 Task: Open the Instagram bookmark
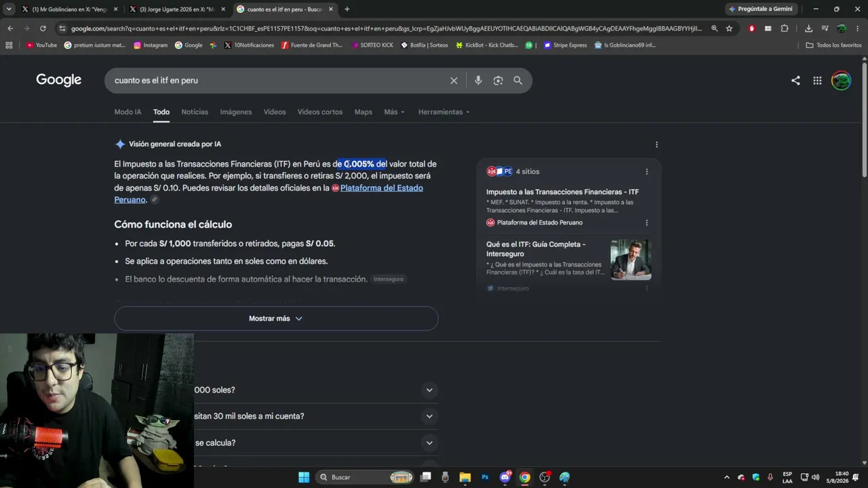tap(151, 45)
